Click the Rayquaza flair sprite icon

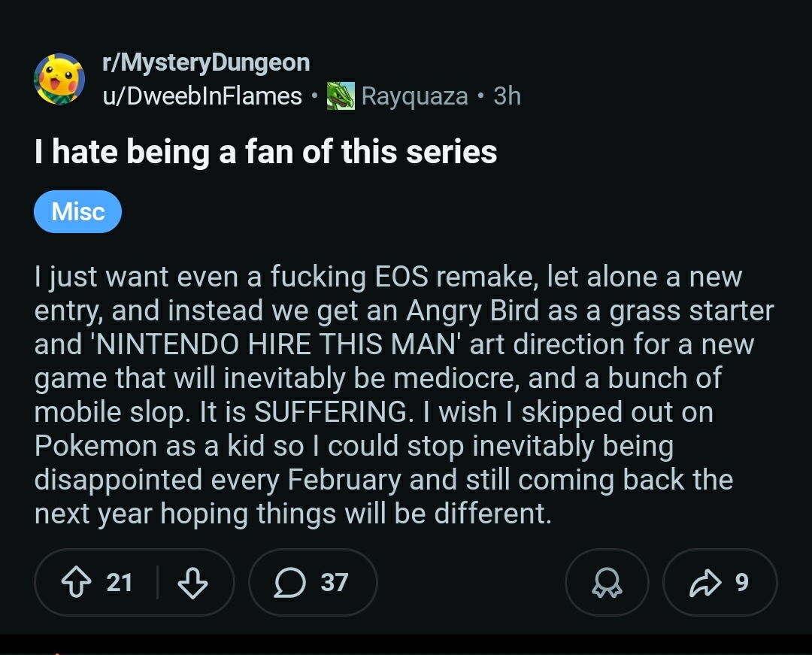(x=340, y=96)
